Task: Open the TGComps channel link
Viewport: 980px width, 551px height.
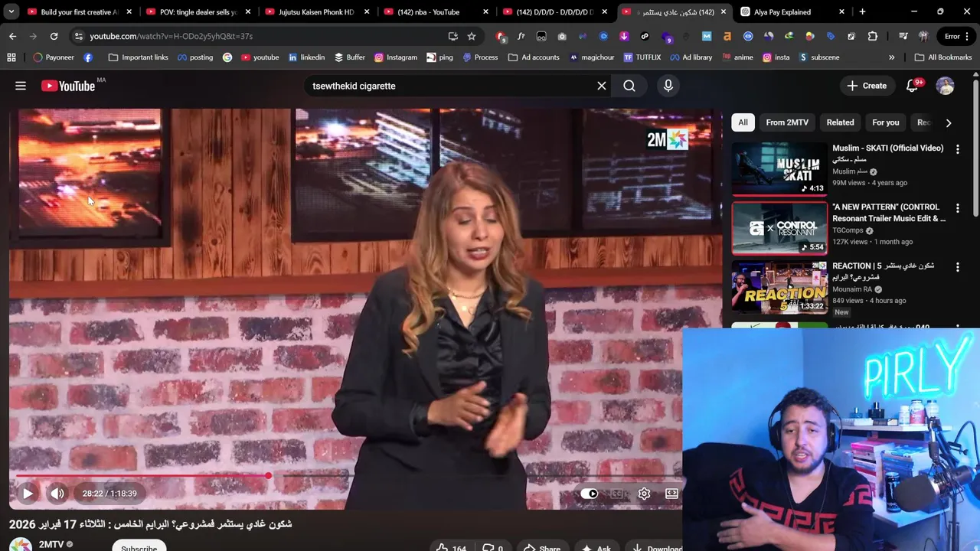Action: coord(848,230)
